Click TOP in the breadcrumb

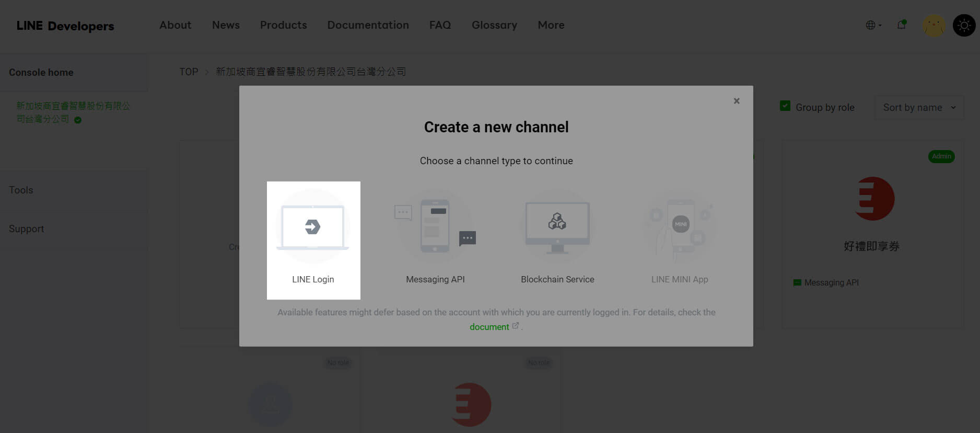189,72
